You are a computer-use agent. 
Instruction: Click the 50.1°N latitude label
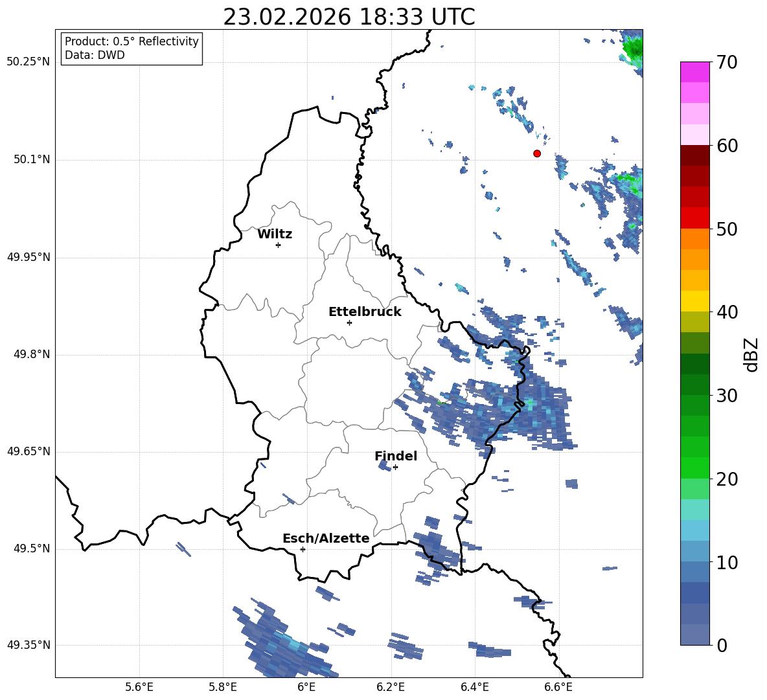click(x=32, y=160)
